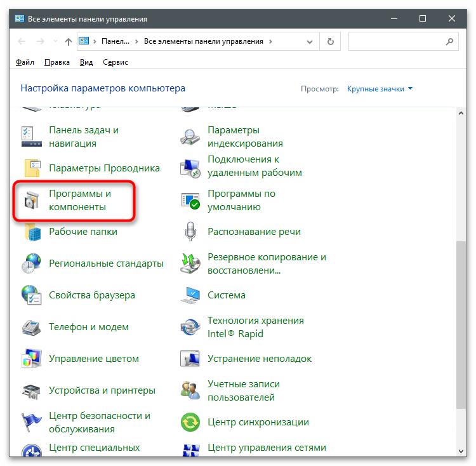
Task: Expand the chevron before 'Панел...' breadcrumb
Action: (x=95, y=42)
